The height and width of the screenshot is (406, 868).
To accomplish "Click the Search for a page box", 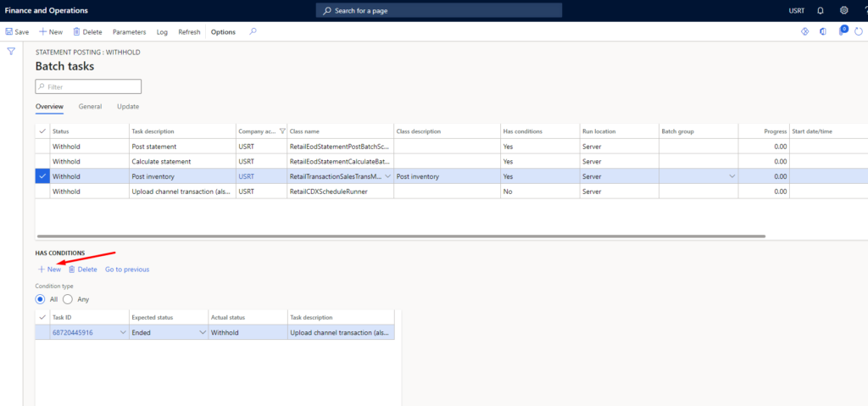I will [x=439, y=10].
